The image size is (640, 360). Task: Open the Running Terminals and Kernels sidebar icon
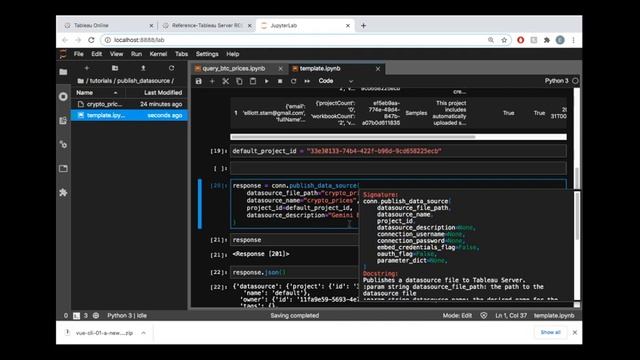click(63, 96)
